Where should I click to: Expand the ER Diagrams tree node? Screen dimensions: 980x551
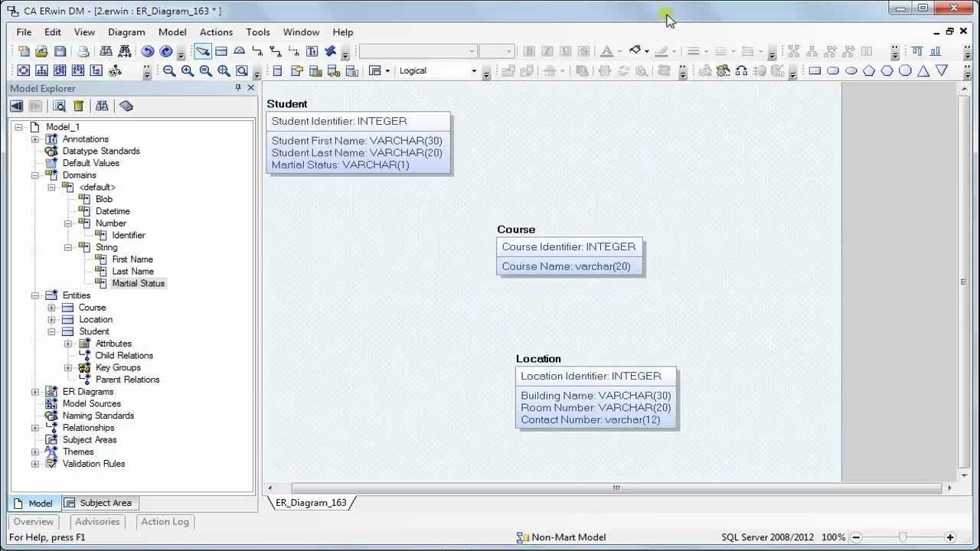coord(34,392)
